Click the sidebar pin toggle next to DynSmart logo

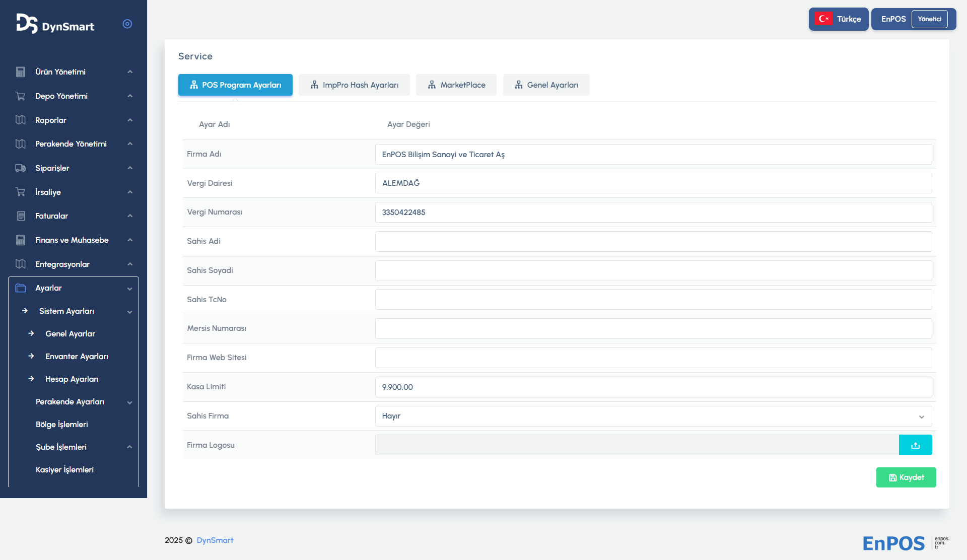127,24
